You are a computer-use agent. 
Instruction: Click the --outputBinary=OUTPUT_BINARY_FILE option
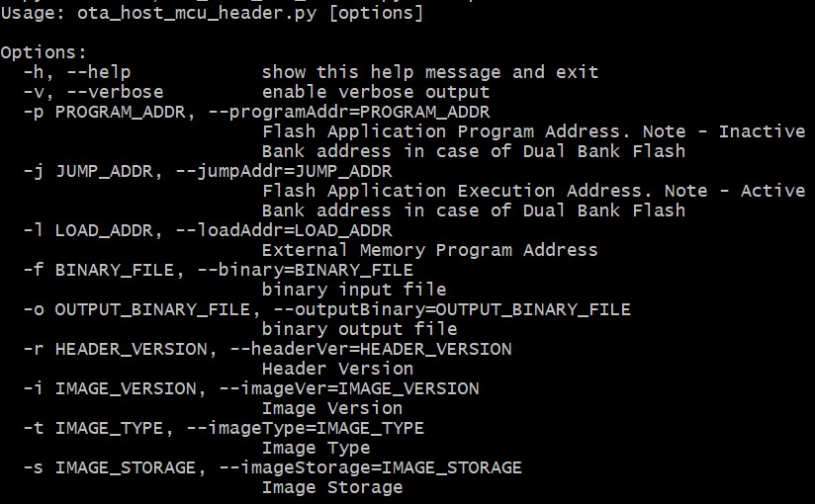[x=451, y=309]
